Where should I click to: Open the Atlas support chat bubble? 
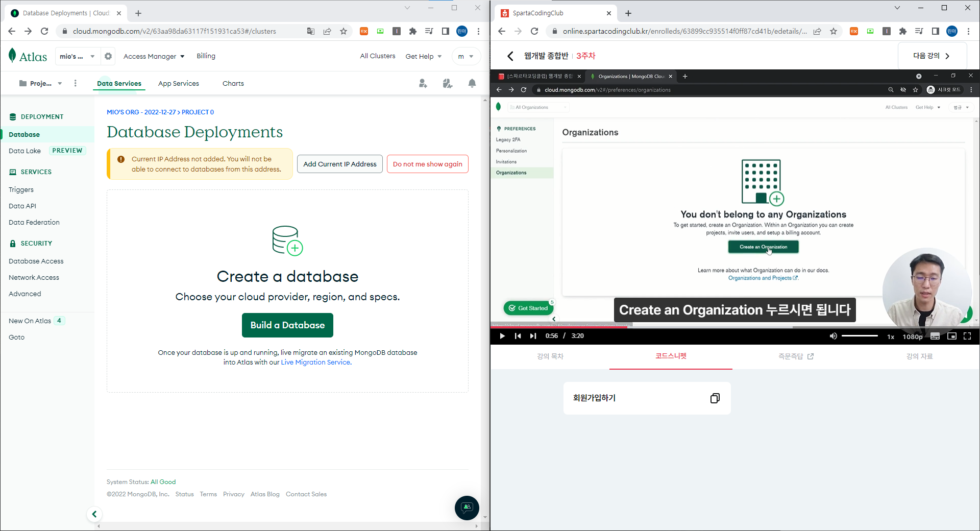tap(467, 508)
